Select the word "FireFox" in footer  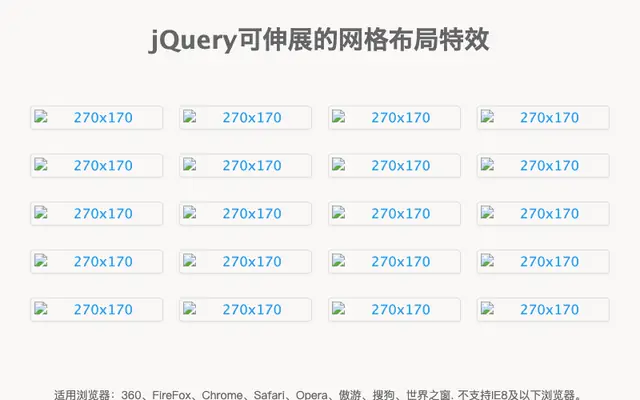171,395
